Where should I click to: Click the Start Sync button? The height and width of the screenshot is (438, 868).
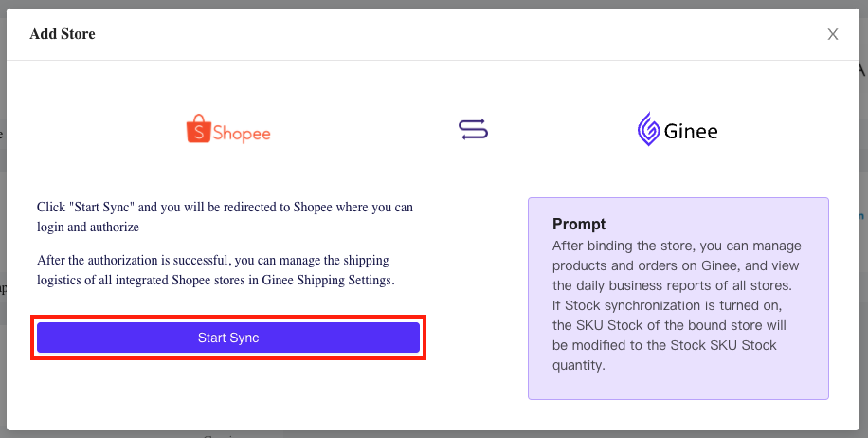click(228, 338)
